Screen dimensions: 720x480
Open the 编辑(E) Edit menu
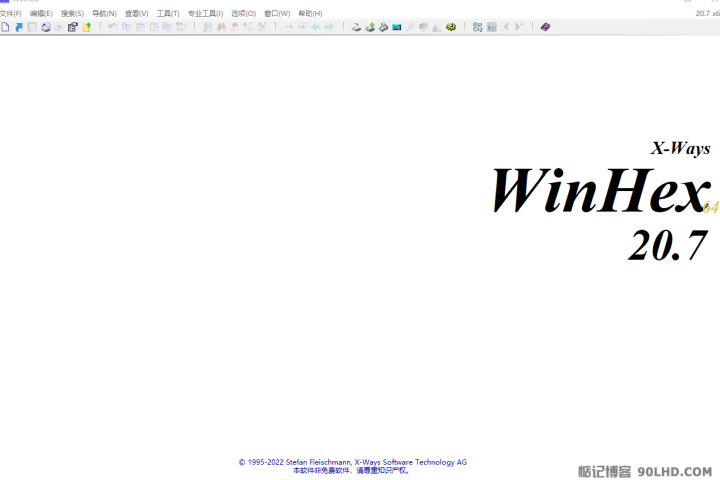coord(41,14)
